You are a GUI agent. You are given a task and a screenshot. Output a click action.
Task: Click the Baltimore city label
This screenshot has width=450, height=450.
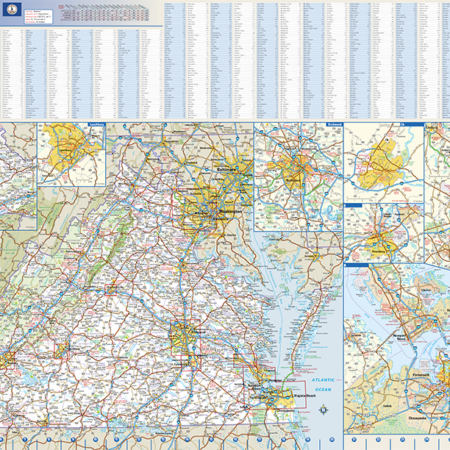[x=226, y=170]
